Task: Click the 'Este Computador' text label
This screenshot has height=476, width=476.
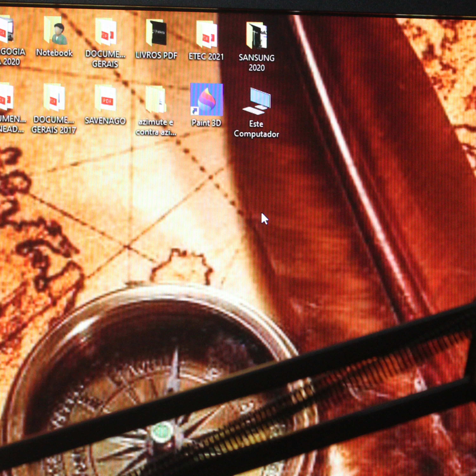Action: 256,129
